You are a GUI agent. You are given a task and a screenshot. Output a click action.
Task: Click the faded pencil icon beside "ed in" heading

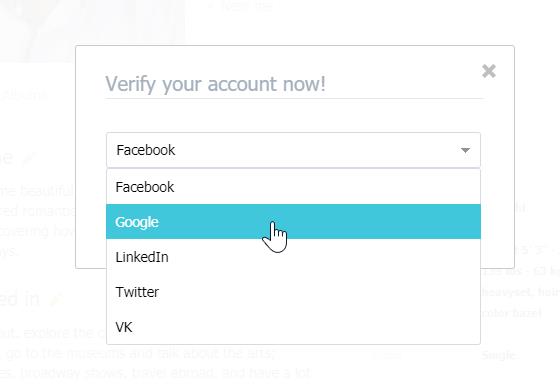[x=56, y=300]
